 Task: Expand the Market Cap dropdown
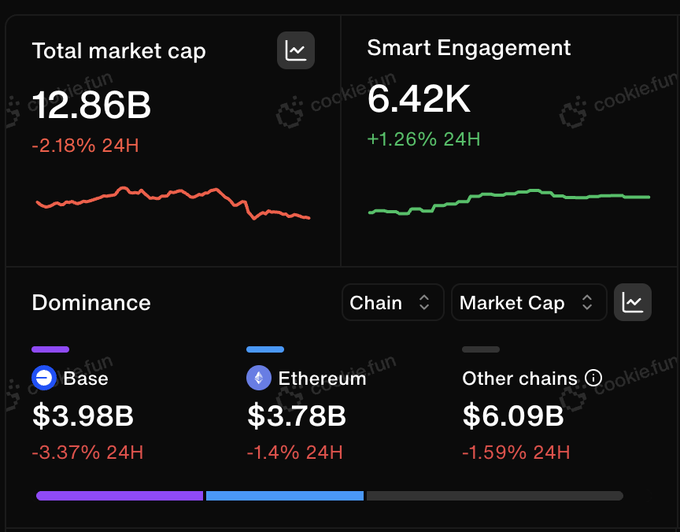(529, 302)
